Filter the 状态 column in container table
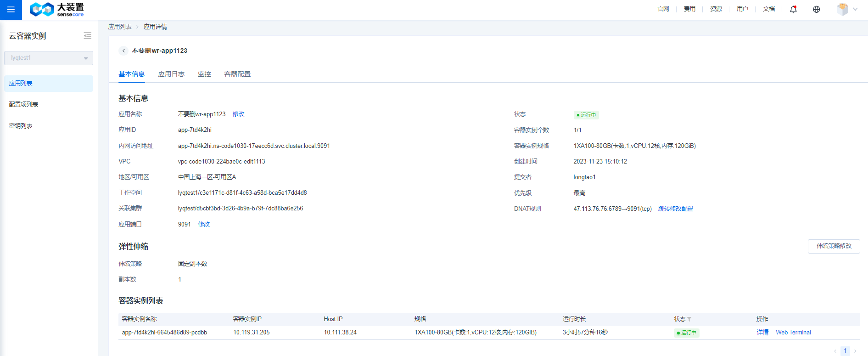The width and height of the screenshot is (868, 356). tap(689, 319)
